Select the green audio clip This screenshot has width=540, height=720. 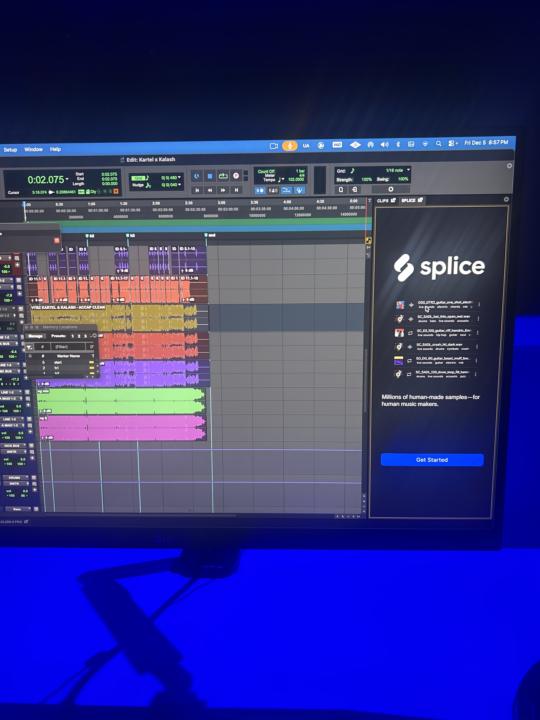(122, 401)
